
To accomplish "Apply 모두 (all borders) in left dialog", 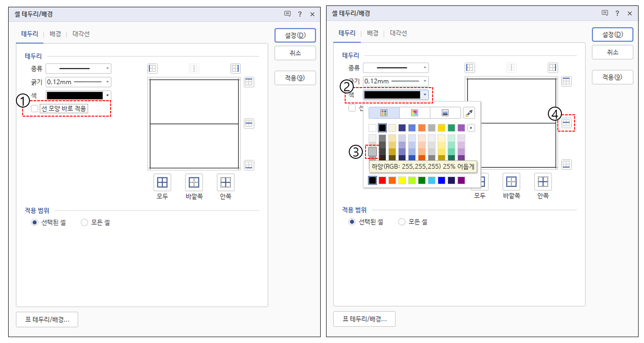I will click(x=162, y=182).
